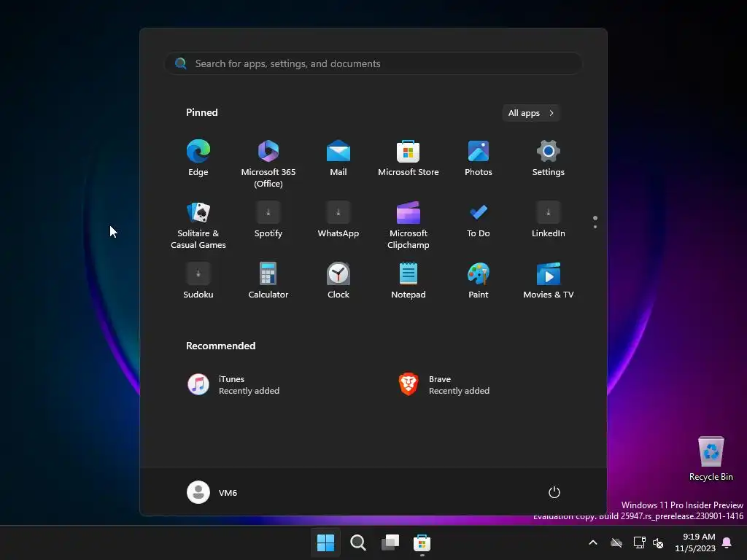Image resolution: width=747 pixels, height=560 pixels.
Task: Launch Microsoft 365 (Office) app
Action: click(268, 163)
